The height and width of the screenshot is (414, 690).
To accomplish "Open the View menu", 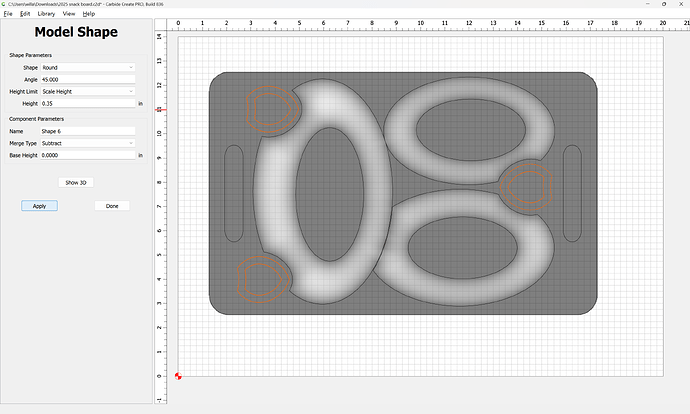I will 68,14.
